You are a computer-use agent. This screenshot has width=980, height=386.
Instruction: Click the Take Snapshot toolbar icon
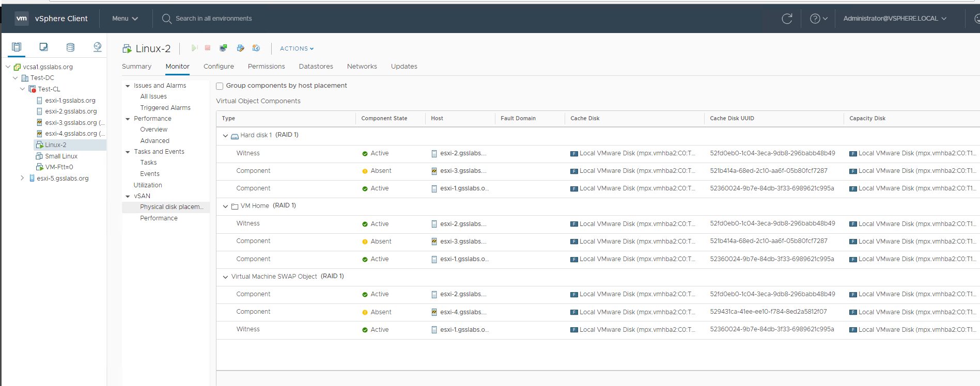click(x=256, y=48)
